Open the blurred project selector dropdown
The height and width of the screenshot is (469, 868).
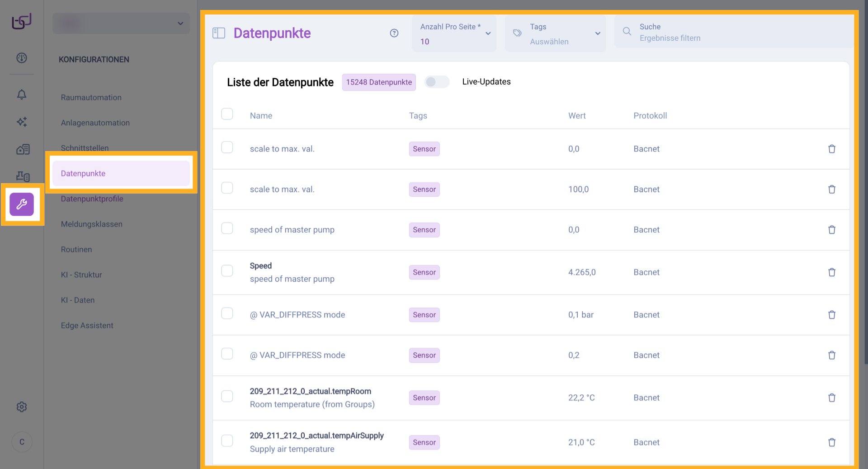coord(121,24)
